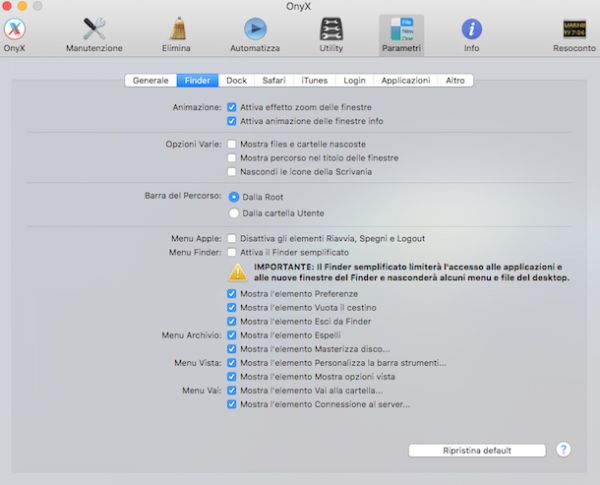
Task: Check Disattiva gli elementi Riavvia, Spegni e Logout
Action: (x=232, y=238)
